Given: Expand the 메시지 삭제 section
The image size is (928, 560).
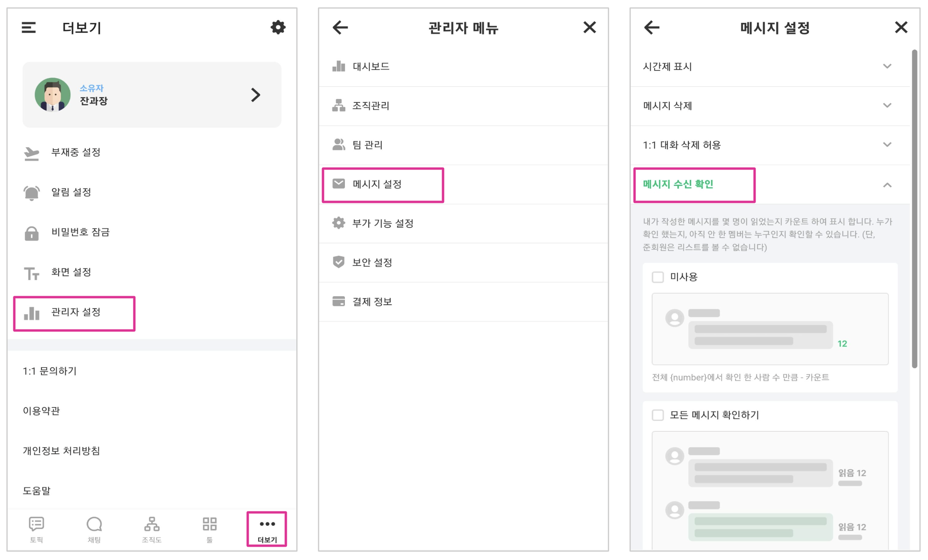Looking at the screenshot, I should tap(887, 105).
